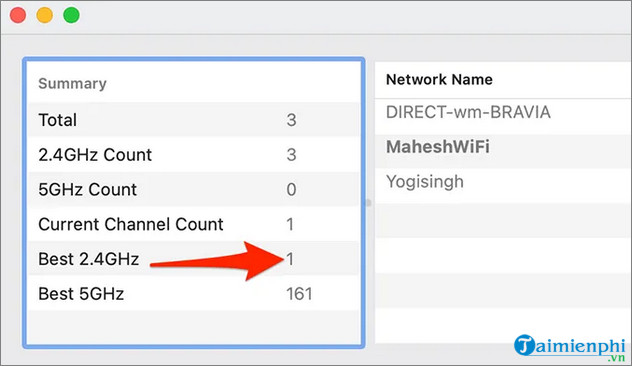This screenshot has width=632, height=366.
Task: Select the 2.4GHz Count row label
Action: [x=95, y=155]
